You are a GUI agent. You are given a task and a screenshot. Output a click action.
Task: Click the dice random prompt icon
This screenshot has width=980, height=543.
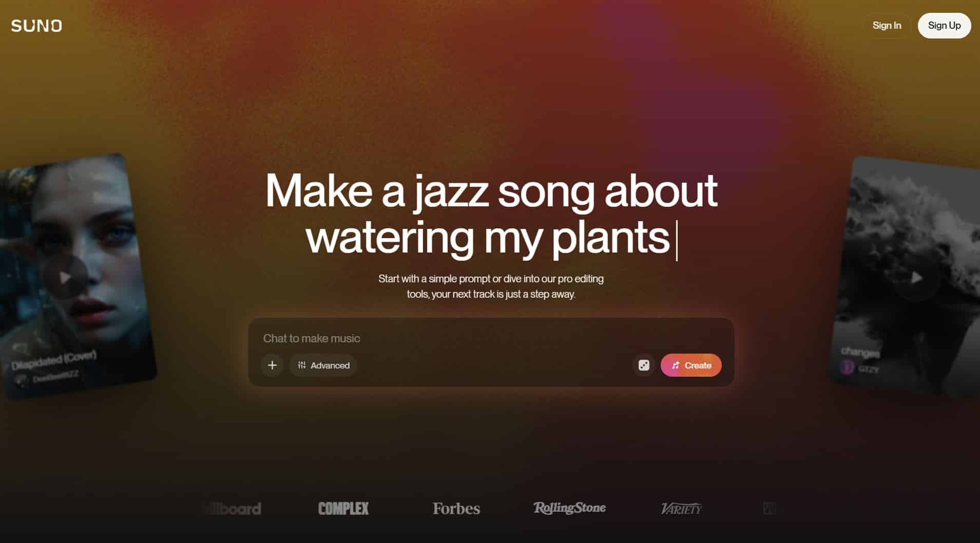pos(644,365)
